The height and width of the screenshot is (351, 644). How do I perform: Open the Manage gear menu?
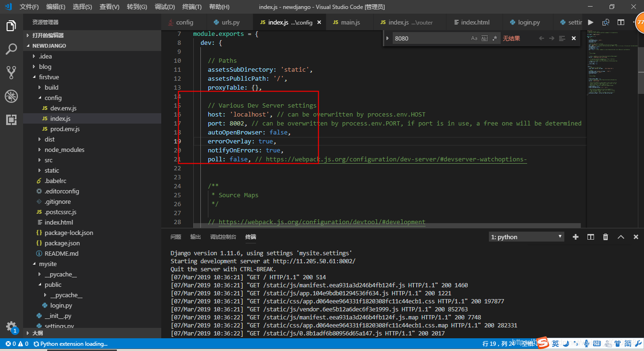tap(11, 326)
